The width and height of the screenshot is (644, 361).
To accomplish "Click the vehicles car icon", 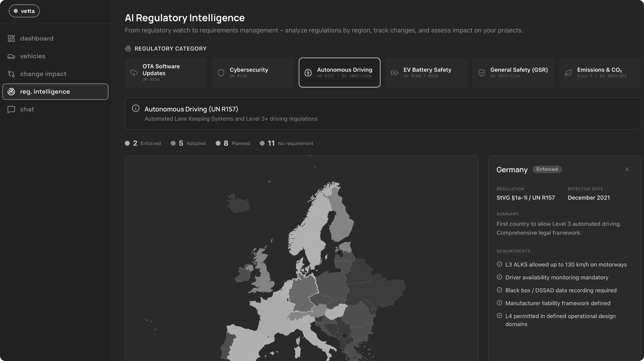I will pyautogui.click(x=11, y=56).
